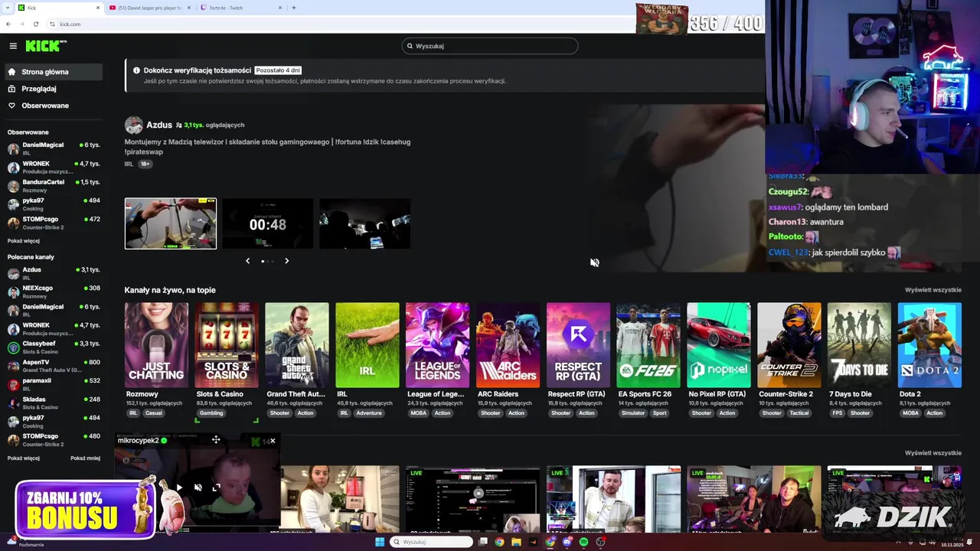The height and width of the screenshot is (551, 980).
Task: Switch to the Fortnite - Twitch tab
Action: [240, 8]
